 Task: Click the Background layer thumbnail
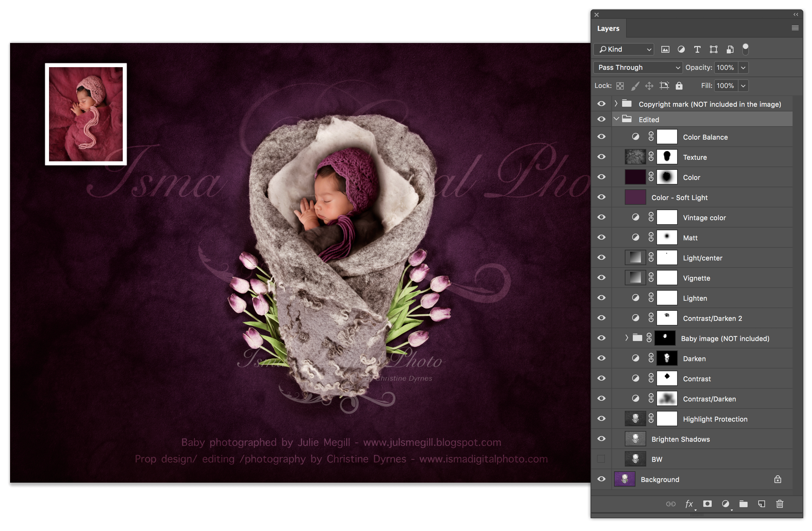625,479
